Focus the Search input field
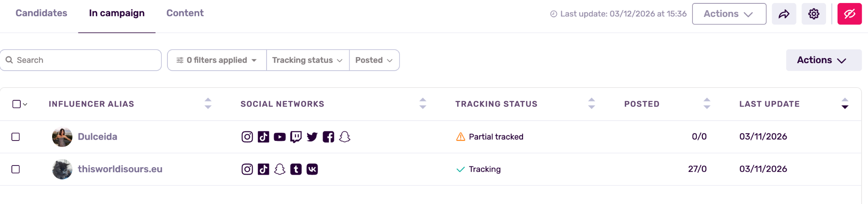Screen dimensions: 868x204 85,60
